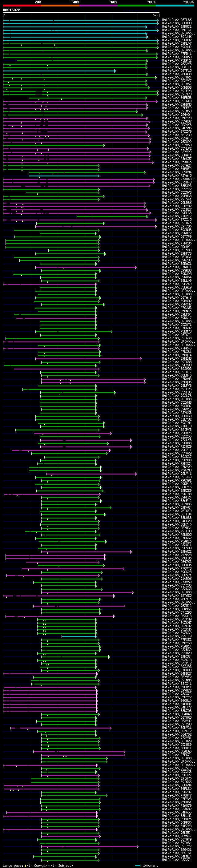
Task: Click hit label UniRef100_A2XAF5
Action: [x=177, y=139]
